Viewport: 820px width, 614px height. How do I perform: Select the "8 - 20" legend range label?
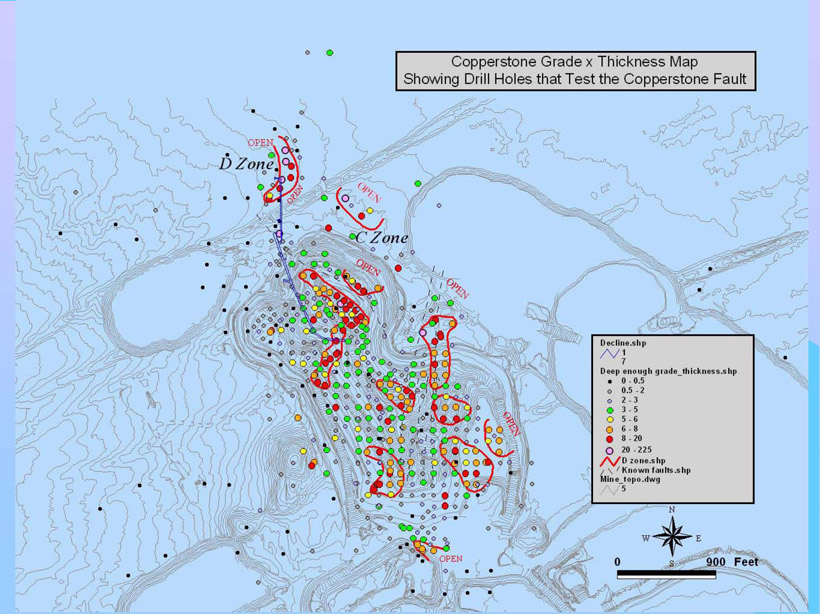coord(631,438)
